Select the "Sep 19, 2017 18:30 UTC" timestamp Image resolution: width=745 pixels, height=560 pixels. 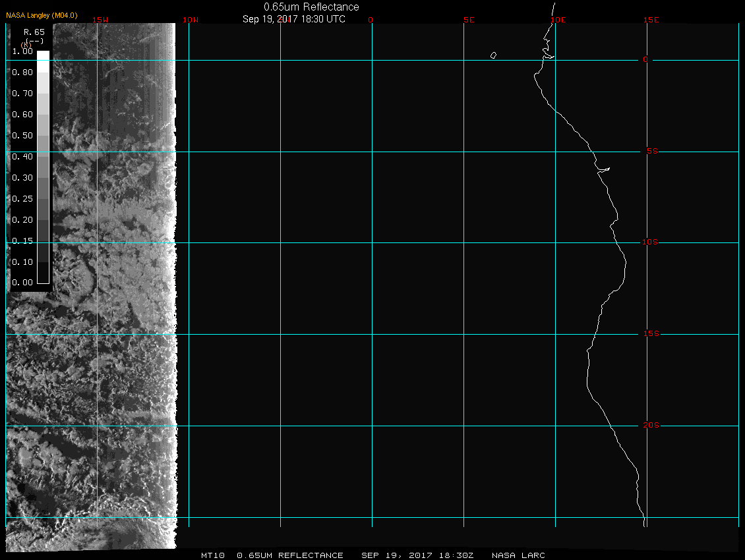click(x=293, y=19)
